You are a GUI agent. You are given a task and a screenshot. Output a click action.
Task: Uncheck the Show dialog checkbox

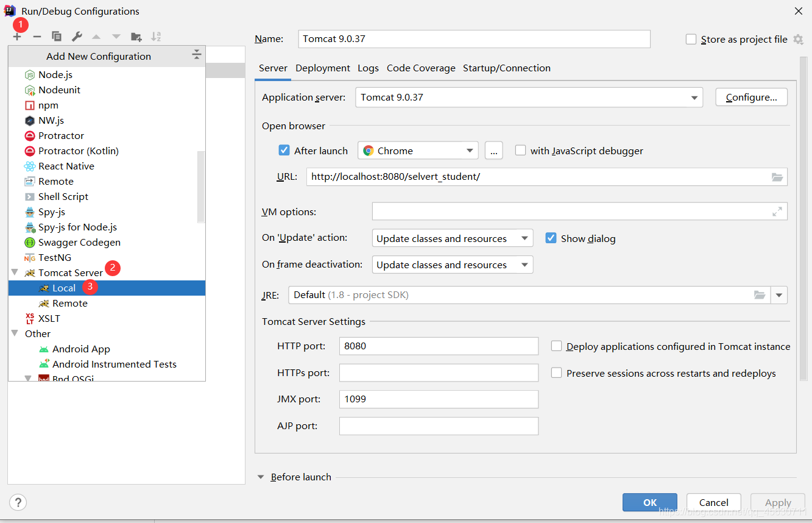pos(551,238)
